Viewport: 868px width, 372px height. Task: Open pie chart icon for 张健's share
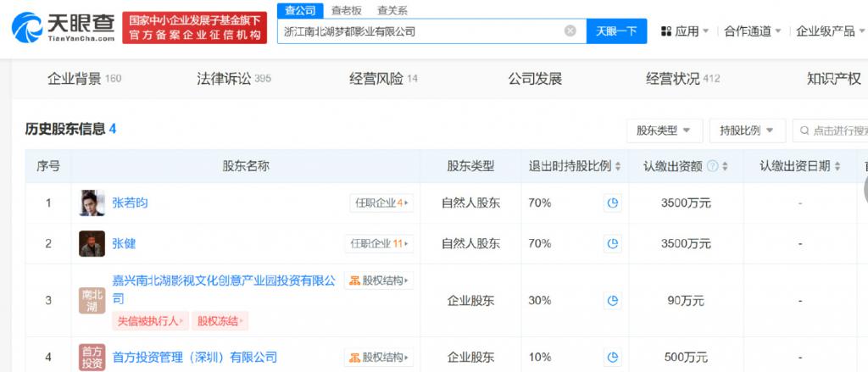click(612, 243)
